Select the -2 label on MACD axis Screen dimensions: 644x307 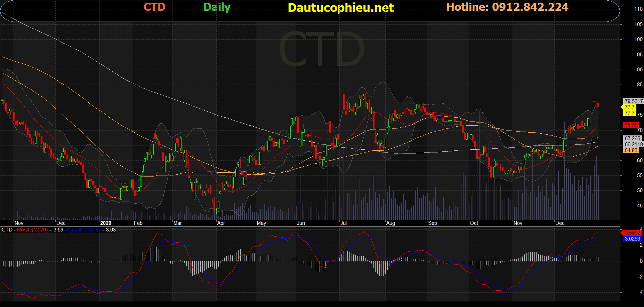[641, 277]
